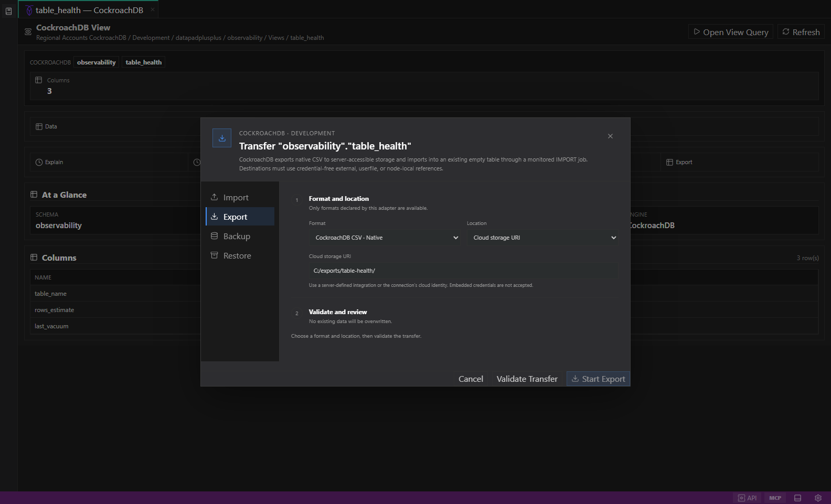
Task: Click the observability breadcrumb chip
Action: coord(96,62)
